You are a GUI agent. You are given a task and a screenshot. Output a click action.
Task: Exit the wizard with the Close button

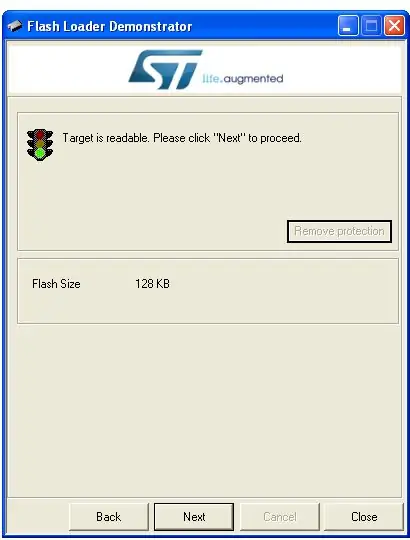tap(364, 517)
